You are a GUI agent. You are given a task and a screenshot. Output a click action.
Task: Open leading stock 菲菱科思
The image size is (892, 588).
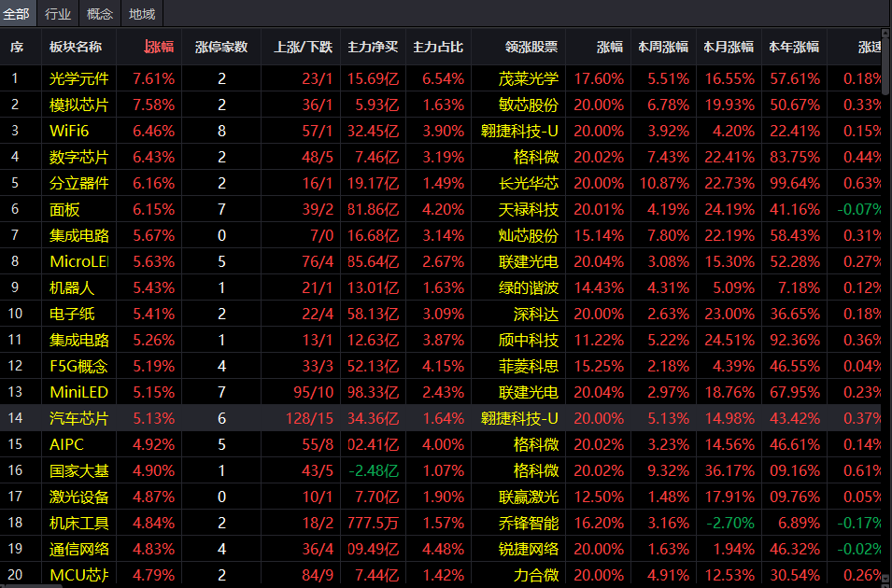point(529,366)
